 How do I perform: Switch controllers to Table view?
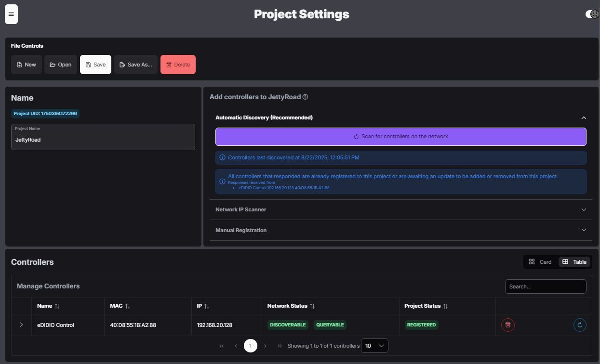(x=574, y=262)
